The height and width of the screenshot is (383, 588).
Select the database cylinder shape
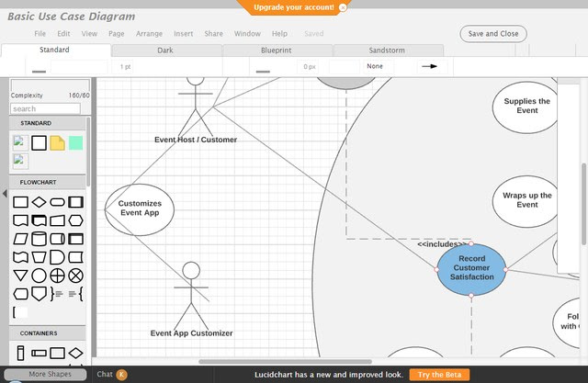(39, 239)
